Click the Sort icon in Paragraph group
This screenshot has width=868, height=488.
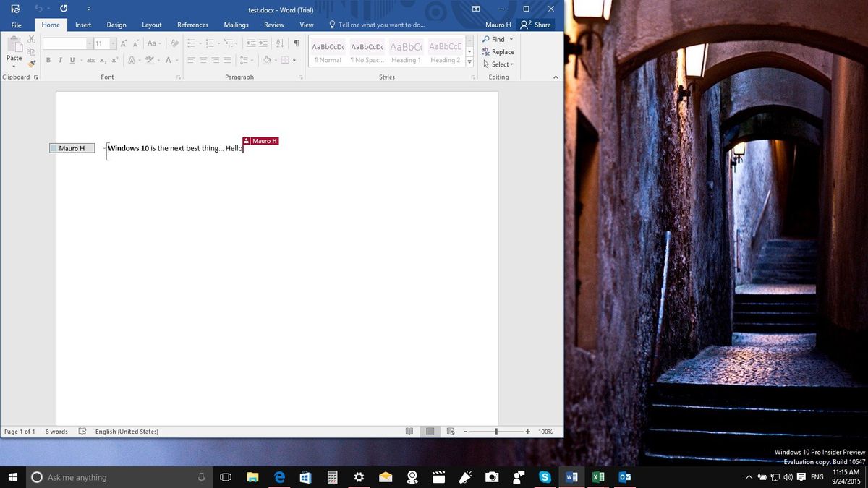pos(280,43)
